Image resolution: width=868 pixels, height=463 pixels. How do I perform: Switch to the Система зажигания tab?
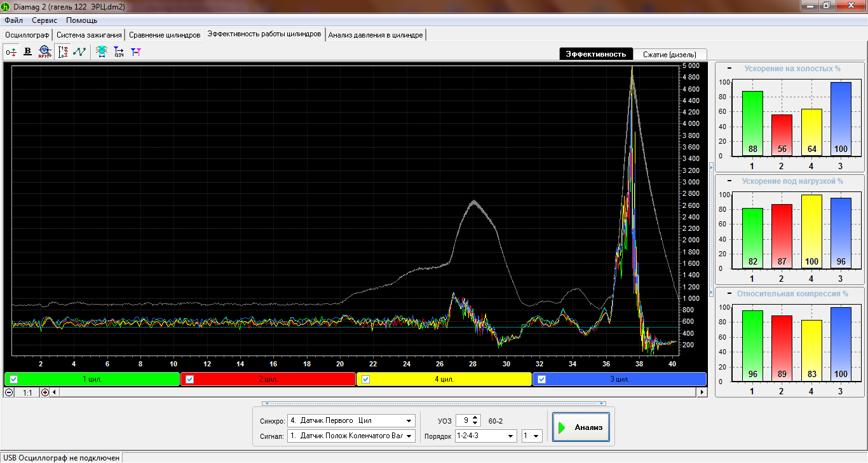89,35
